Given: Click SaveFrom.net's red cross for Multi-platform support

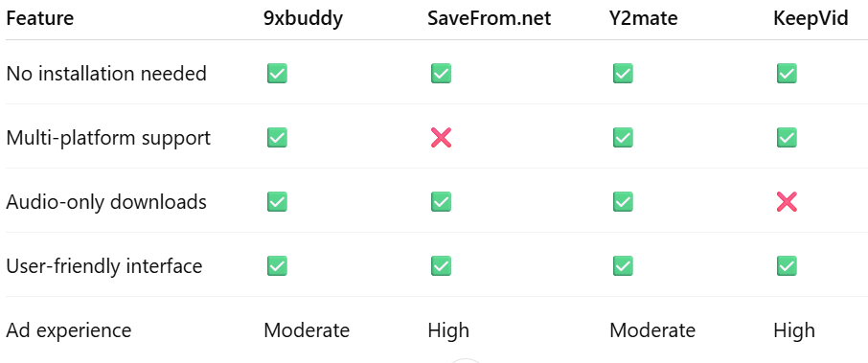Looking at the screenshot, I should [x=441, y=137].
